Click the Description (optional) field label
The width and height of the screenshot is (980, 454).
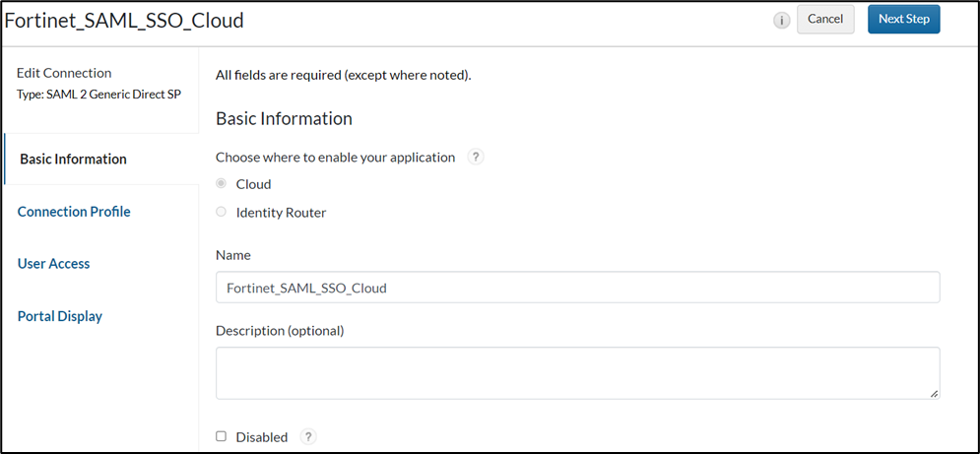pos(280,331)
